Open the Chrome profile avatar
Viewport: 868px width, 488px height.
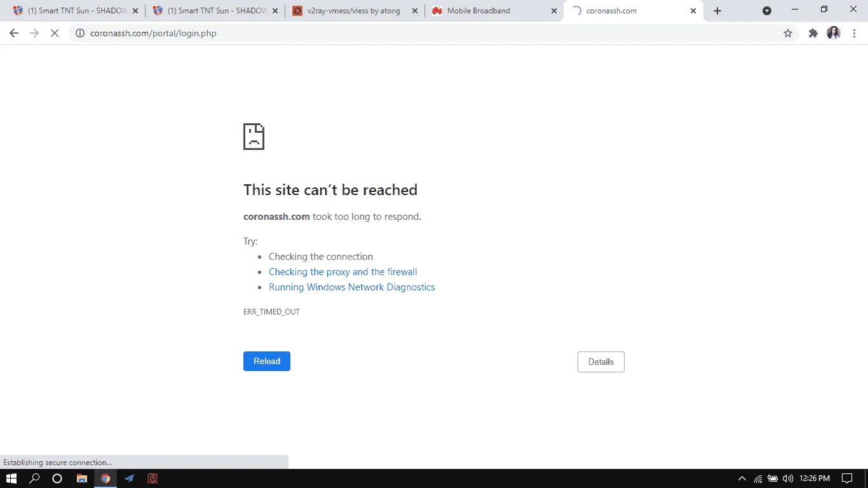[834, 33]
